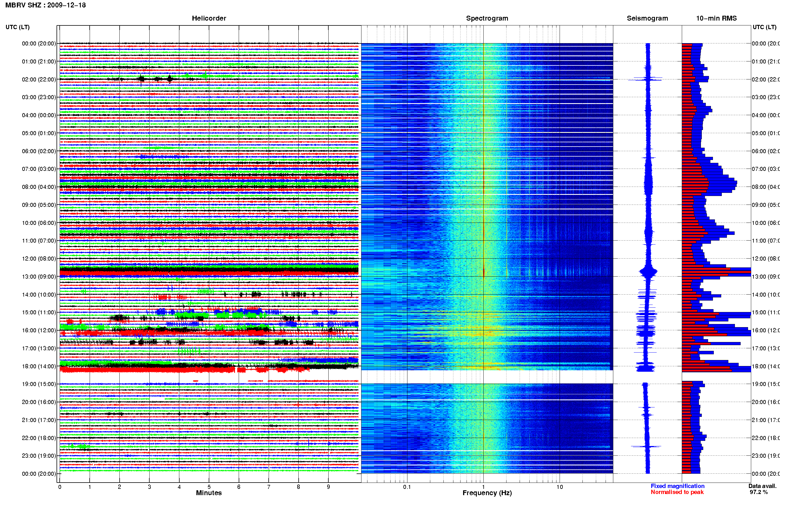Click the 'Frequency (Hz)' x-axis label
This screenshot has height=508, width=812.
[487, 493]
